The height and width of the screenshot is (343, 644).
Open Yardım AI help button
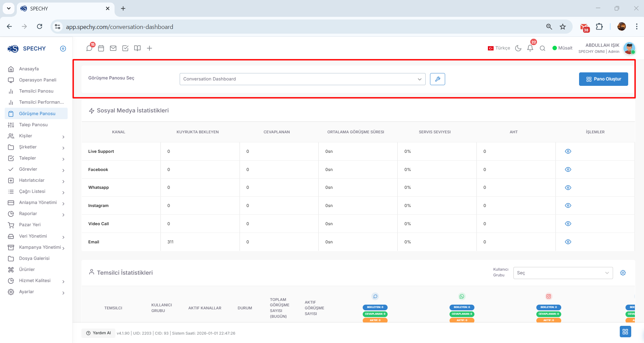tap(98, 333)
